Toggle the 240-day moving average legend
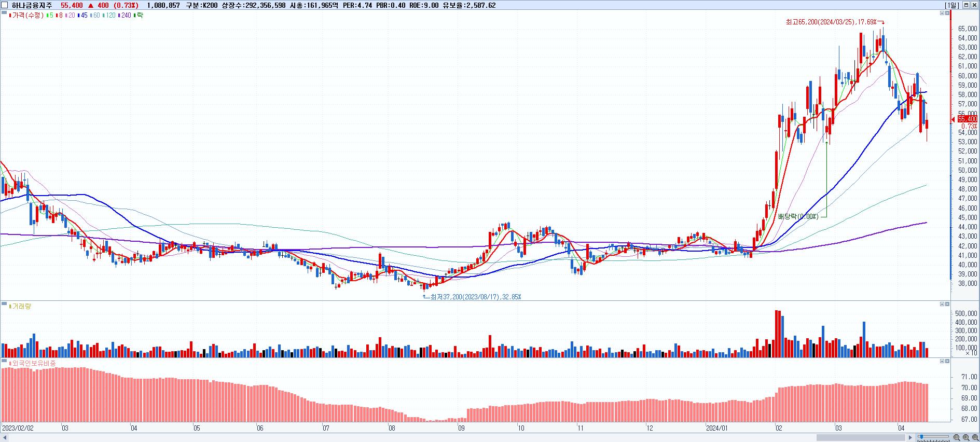Screen dimensions: 980x442 coord(125,15)
